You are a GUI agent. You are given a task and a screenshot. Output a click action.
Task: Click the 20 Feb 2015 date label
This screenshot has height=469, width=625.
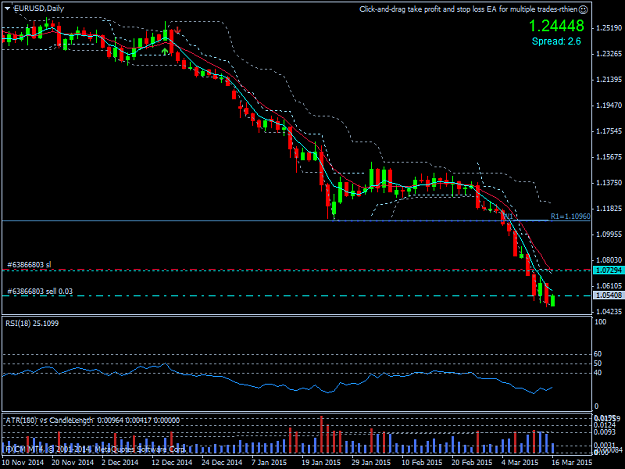472,462
